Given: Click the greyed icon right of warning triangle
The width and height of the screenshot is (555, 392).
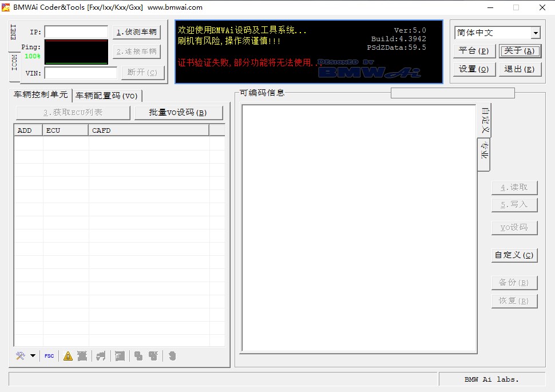Looking at the screenshot, I should [x=82, y=356].
